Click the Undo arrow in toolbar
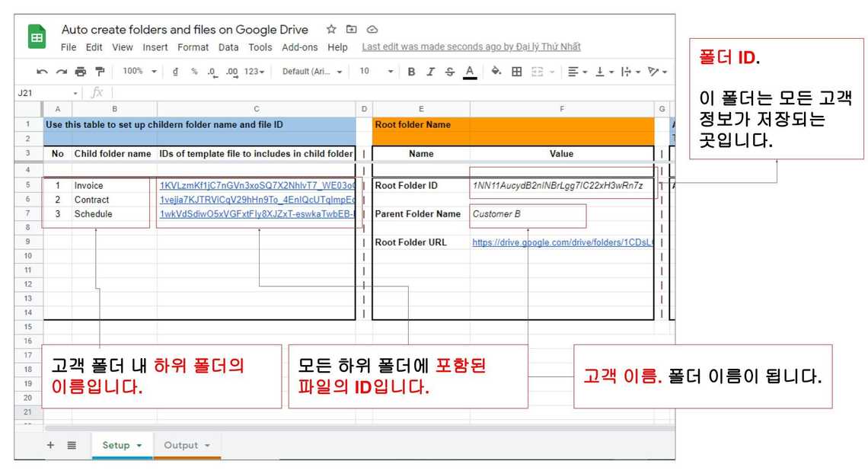The height and width of the screenshot is (474, 868). pyautogui.click(x=42, y=72)
